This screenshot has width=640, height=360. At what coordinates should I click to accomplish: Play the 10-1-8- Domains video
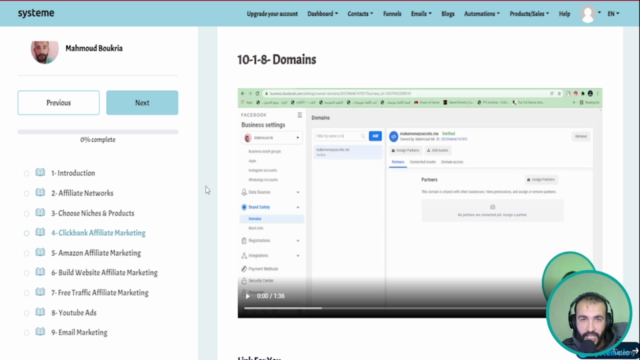click(248, 296)
